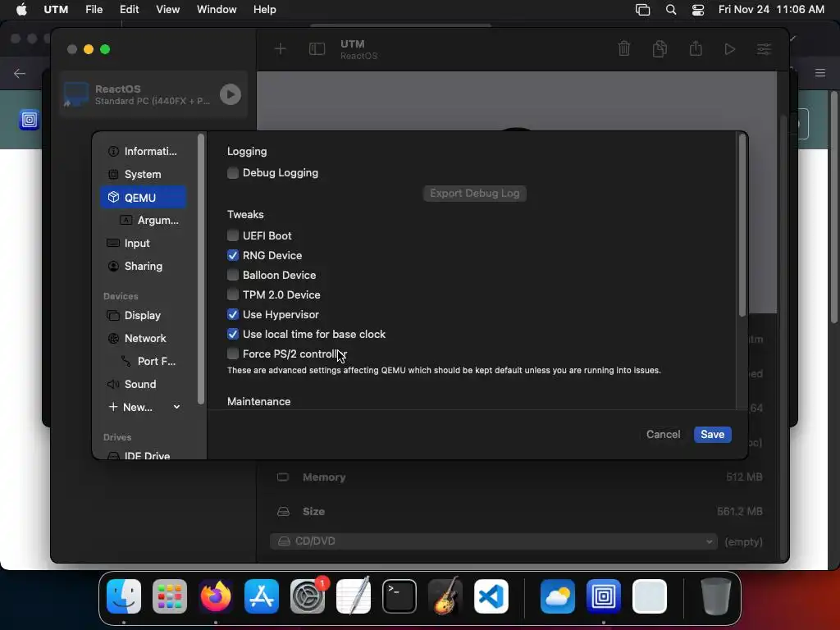This screenshot has height=630, width=840.
Task: Click the settings sidebar scrollbar
Action: 201,268
